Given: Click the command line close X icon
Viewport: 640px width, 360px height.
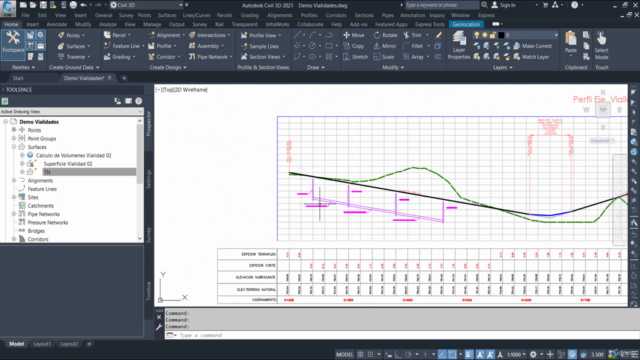Looking at the screenshot, I should click(x=159, y=317).
